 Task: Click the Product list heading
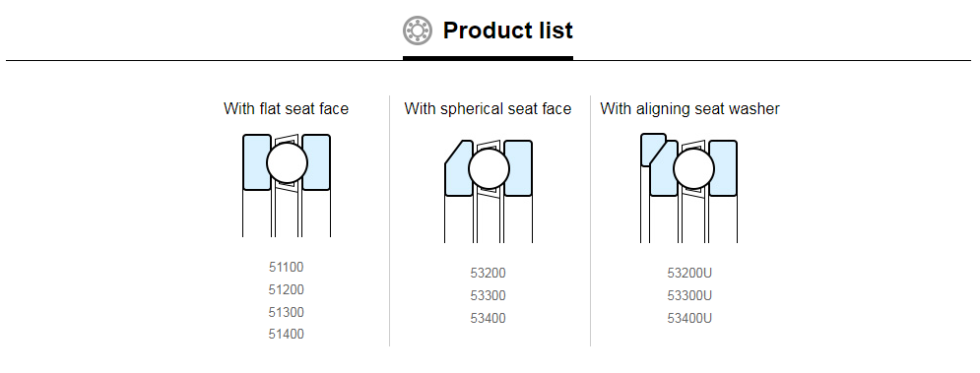point(507,31)
